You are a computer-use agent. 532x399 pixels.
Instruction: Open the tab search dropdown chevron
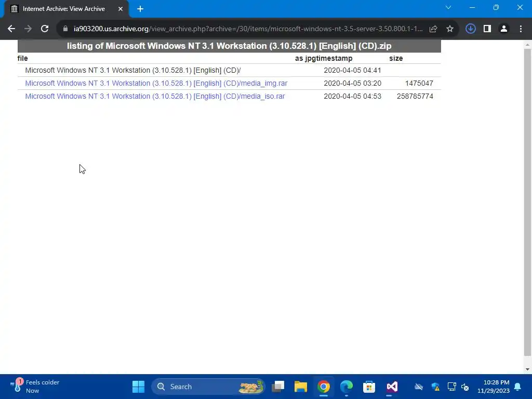[x=448, y=7]
